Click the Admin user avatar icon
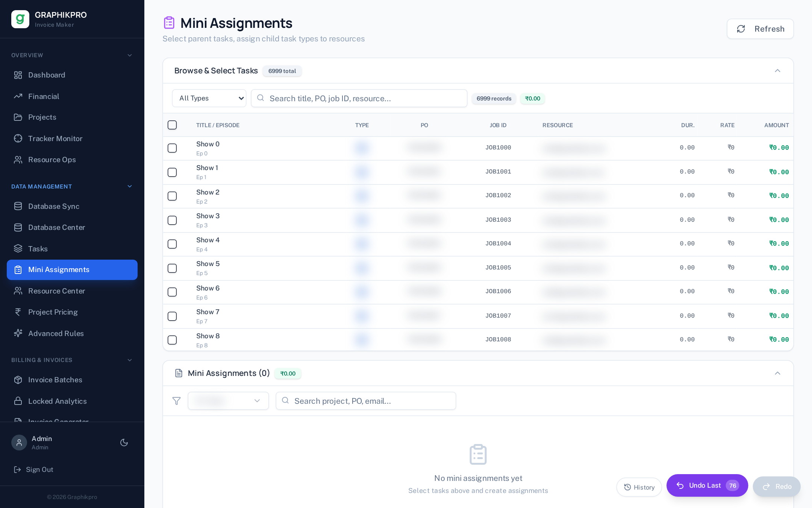The width and height of the screenshot is (812, 508). (19, 443)
